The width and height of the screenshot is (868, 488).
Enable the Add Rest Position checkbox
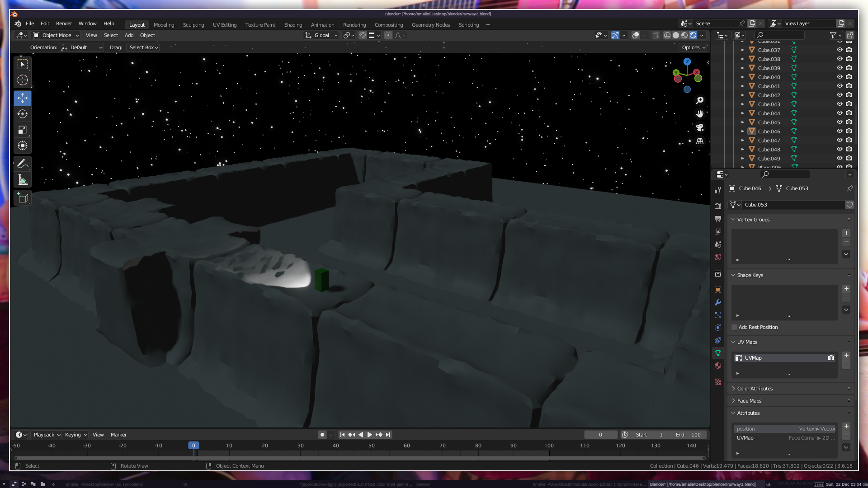point(734,327)
